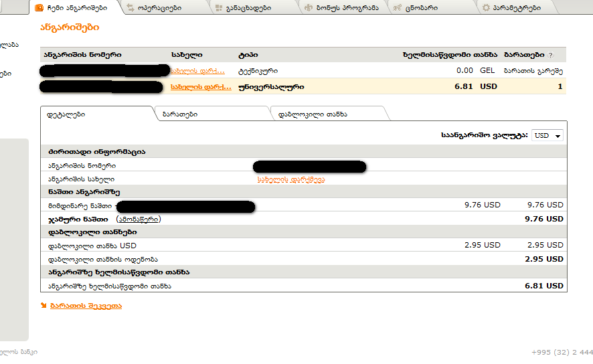Open the საანგარიშო ვალუტა USD dropdown
Viewport: 593px width, 364px height.
(547, 135)
